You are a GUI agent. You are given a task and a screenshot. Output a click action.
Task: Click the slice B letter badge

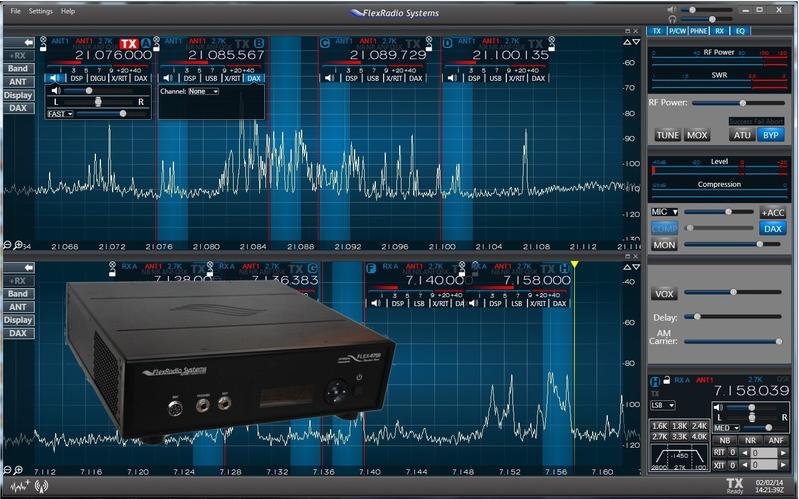pyautogui.click(x=259, y=43)
